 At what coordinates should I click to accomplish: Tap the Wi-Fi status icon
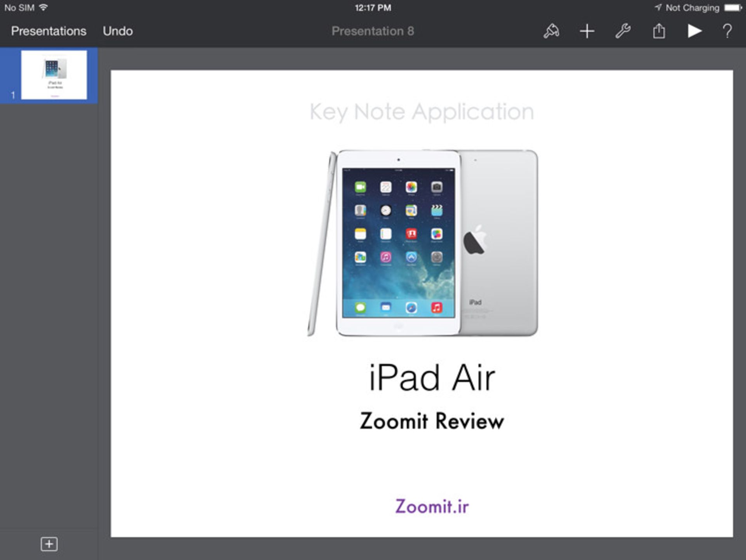pyautogui.click(x=44, y=7)
